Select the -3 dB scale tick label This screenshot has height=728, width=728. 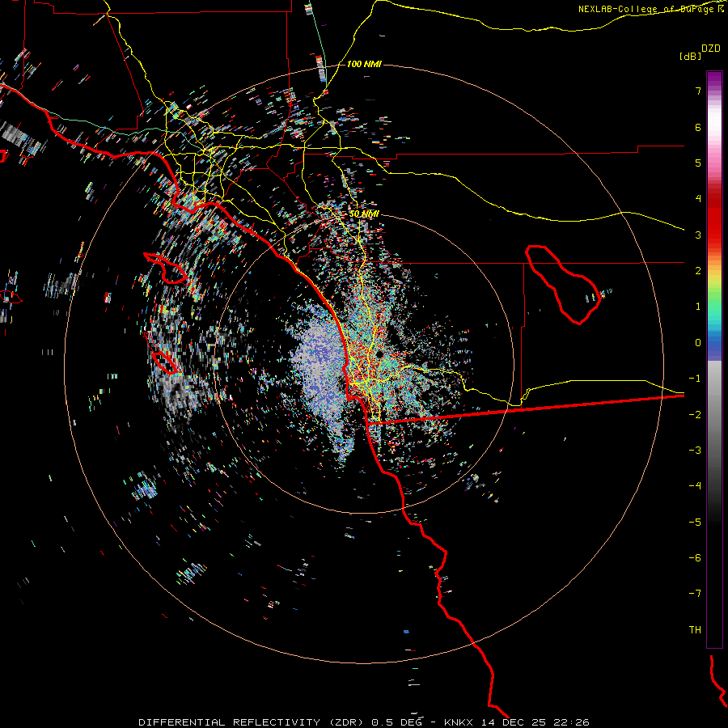pos(695,451)
